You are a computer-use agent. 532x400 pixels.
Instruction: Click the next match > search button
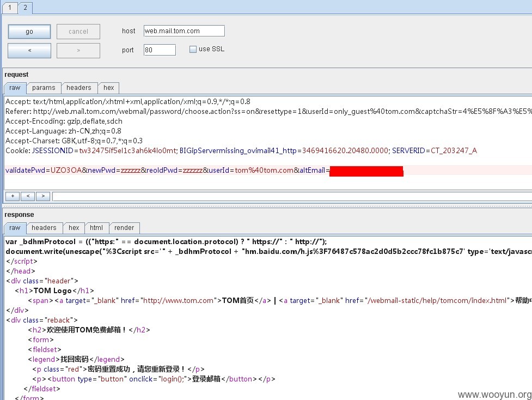[x=43, y=196]
